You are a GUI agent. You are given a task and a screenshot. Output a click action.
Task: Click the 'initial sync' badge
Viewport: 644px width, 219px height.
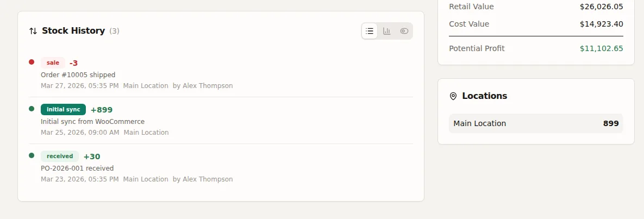63,109
